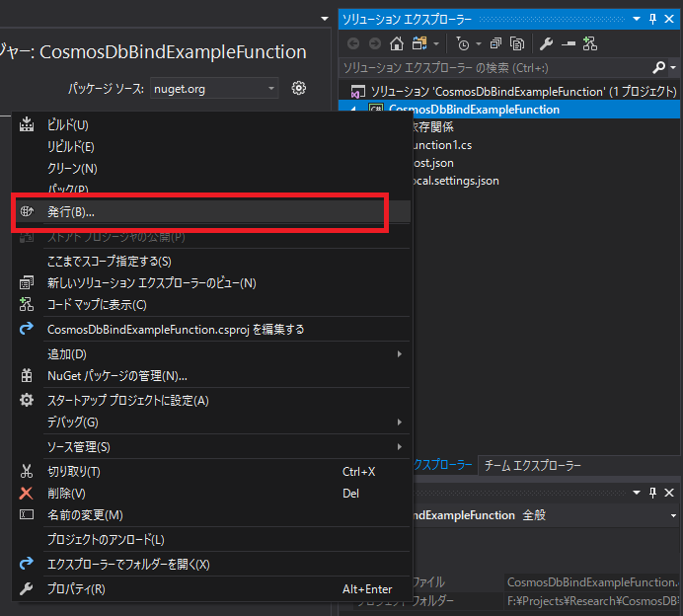Viewport: 683px width, 616px height.
Task: Click the pending changes filter clock icon
Action: pos(463,43)
